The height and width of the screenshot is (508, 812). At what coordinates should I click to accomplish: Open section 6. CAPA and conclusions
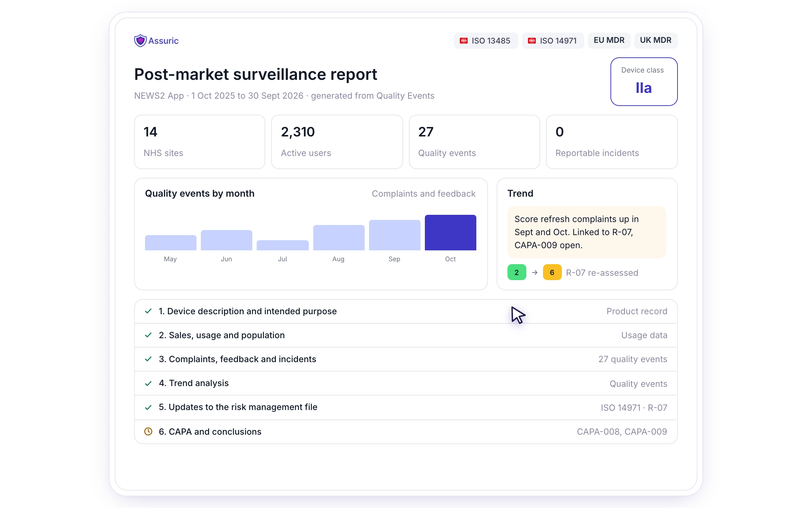click(x=406, y=432)
